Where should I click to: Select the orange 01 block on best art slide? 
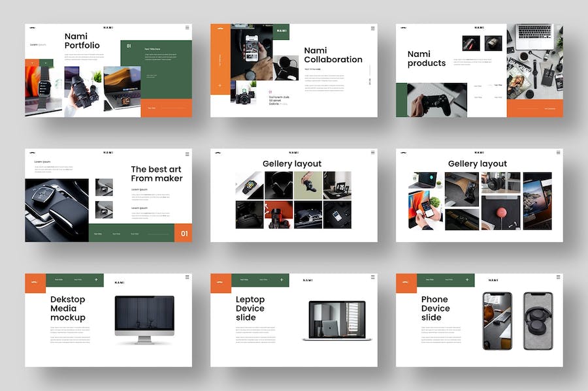coord(184,233)
